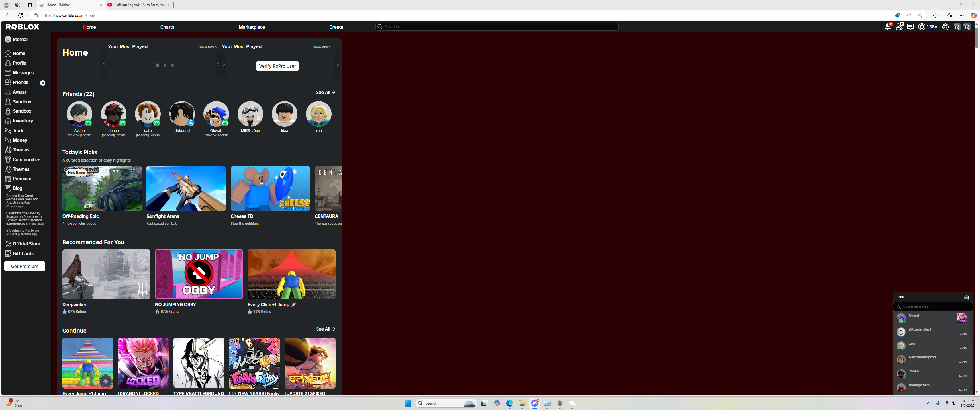This screenshot has height=410, width=980.
Task: Open the messages speech-bubble icon in header
Action: 910,27
